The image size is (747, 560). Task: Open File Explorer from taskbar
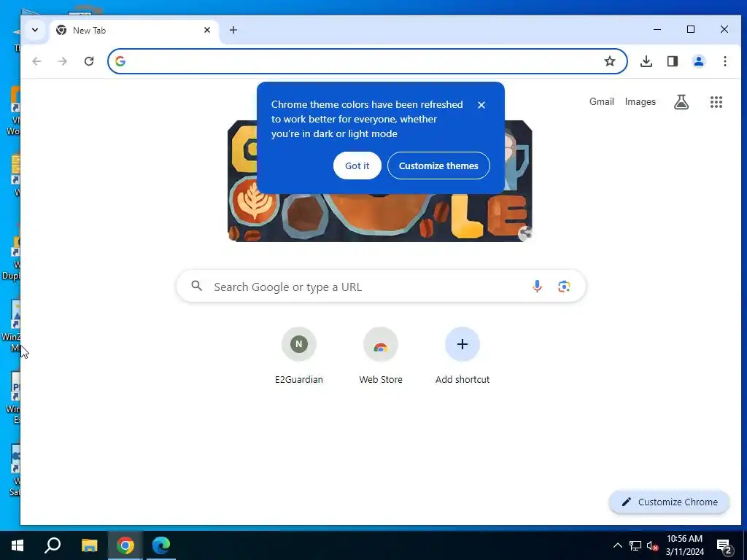click(89, 545)
